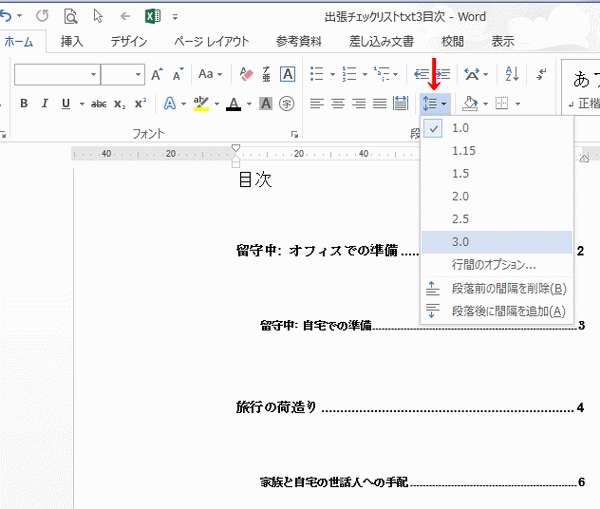Image resolution: width=600 pixels, height=509 pixels.
Task: Justify the paragraph text
Action: pyautogui.click(x=380, y=103)
